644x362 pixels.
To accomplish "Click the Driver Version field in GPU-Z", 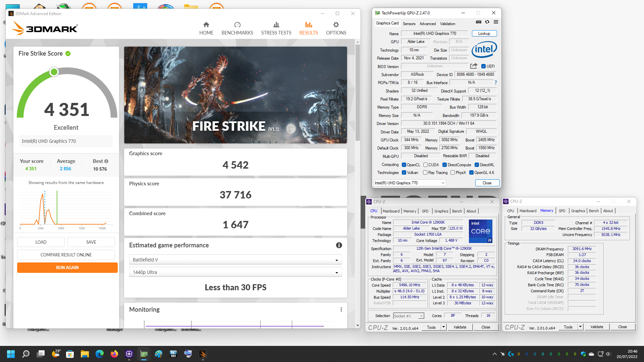I will 448,123.
